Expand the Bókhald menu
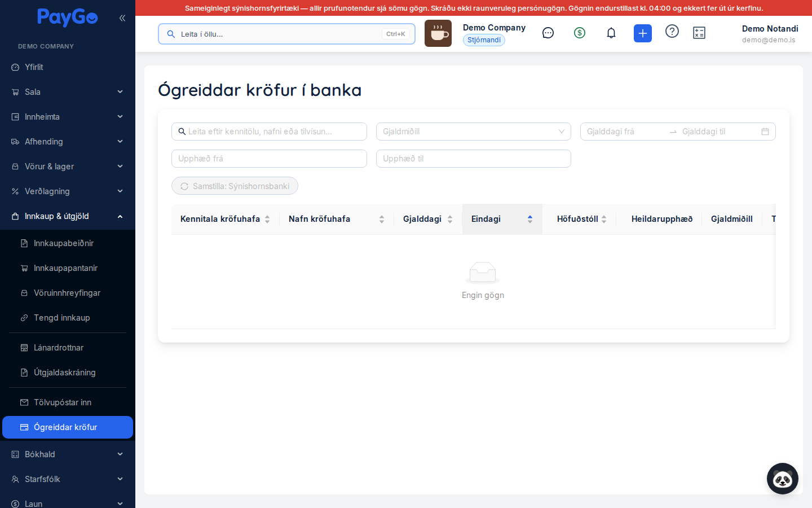 (x=68, y=454)
